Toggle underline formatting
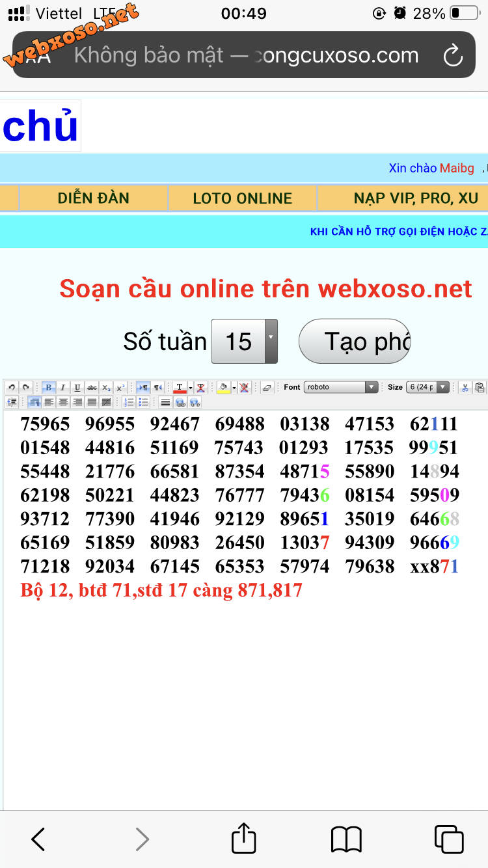 [x=77, y=387]
